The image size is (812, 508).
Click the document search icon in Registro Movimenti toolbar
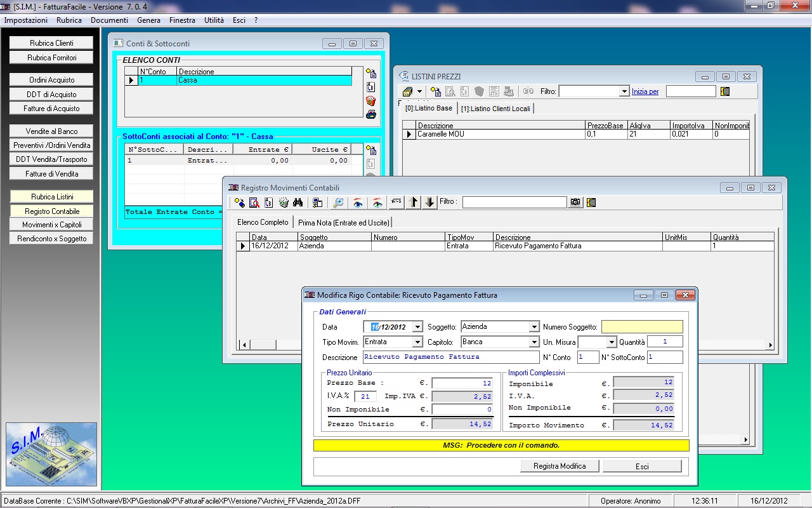pyautogui.click(x=254, y=203)
